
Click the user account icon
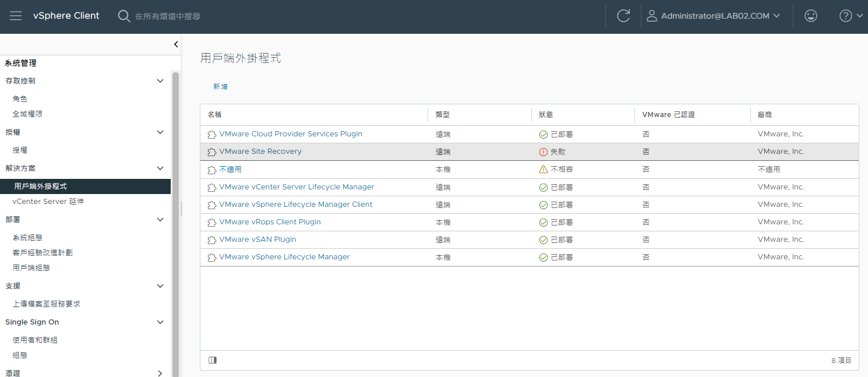(x=652, y=16)
